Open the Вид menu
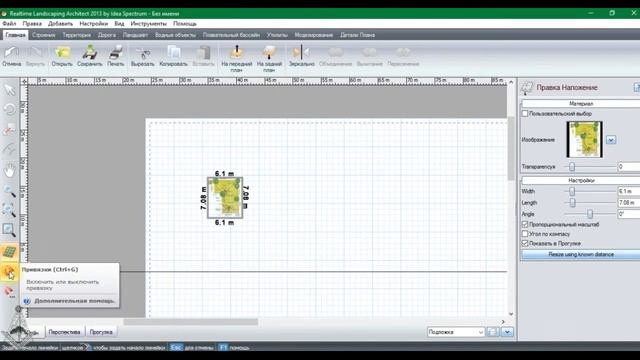The height and width of the screenshot is (360, 640). click(x=119, y=24)
